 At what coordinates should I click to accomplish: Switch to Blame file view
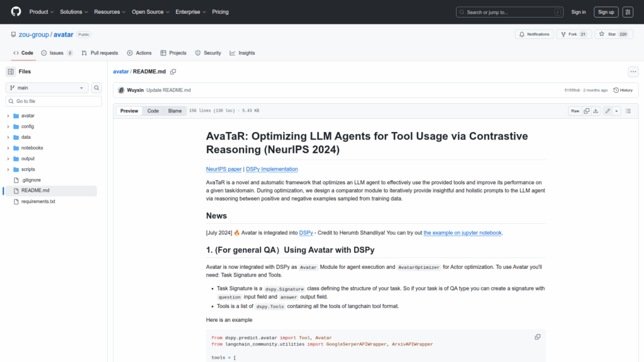pos(175,111)
